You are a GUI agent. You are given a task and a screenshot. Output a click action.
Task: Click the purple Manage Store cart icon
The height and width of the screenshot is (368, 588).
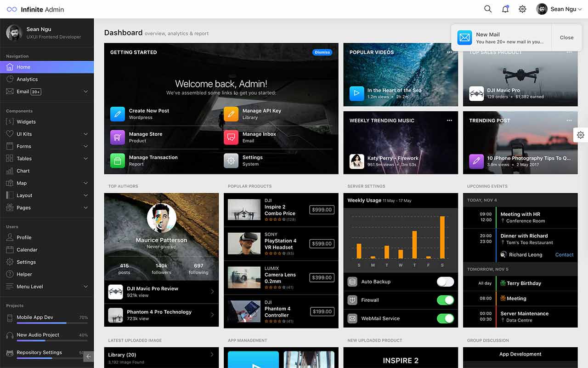(118, 137)
